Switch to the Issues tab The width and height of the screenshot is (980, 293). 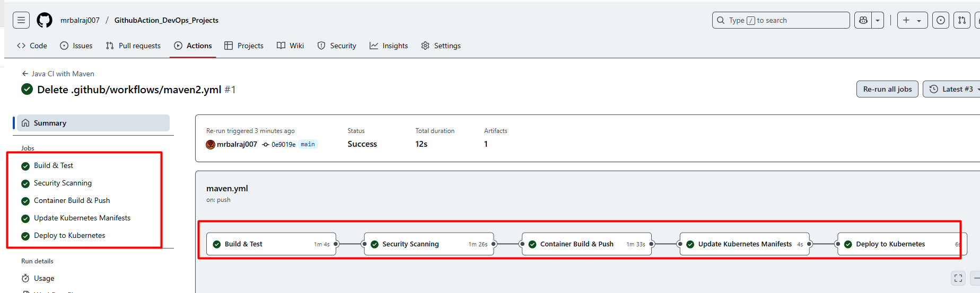tap(76, 46)
